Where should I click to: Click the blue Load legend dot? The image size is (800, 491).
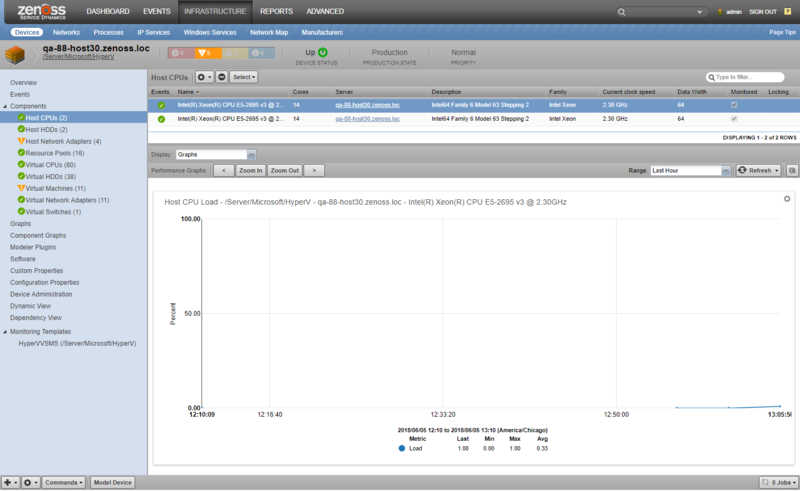(x=402, y=448)
